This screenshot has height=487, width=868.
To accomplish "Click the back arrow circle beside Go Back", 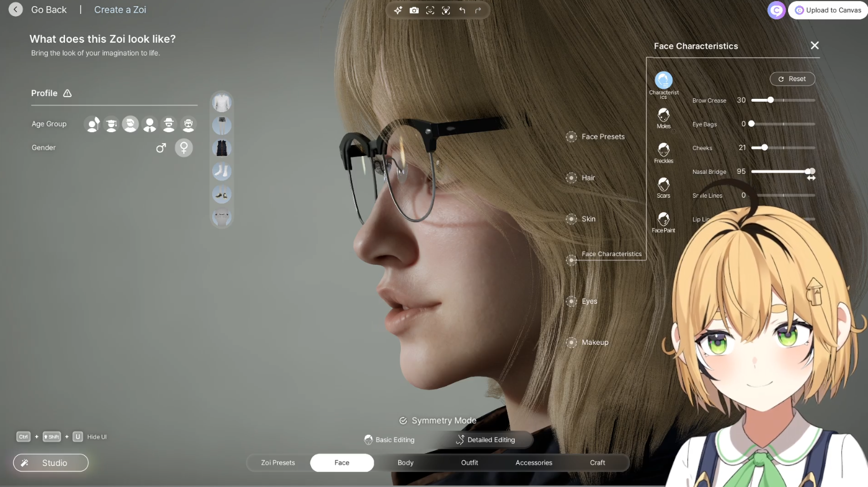I will 16,9.
